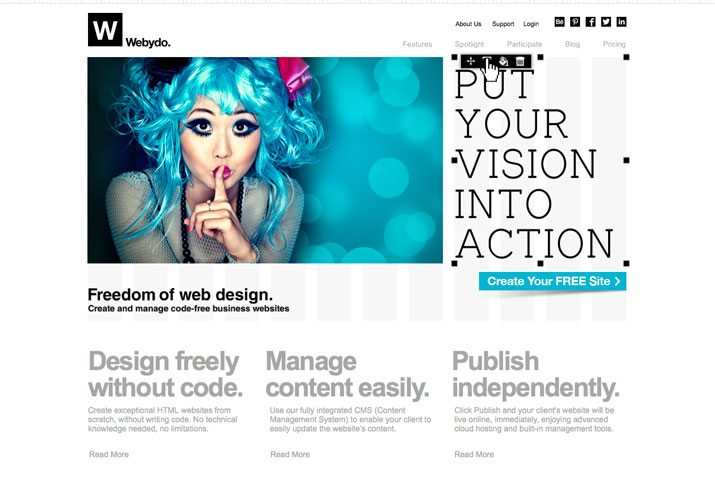This screenshot has width=715, height=477.
Task: Visit the Blog menu item
Action: tap(572, 44)
